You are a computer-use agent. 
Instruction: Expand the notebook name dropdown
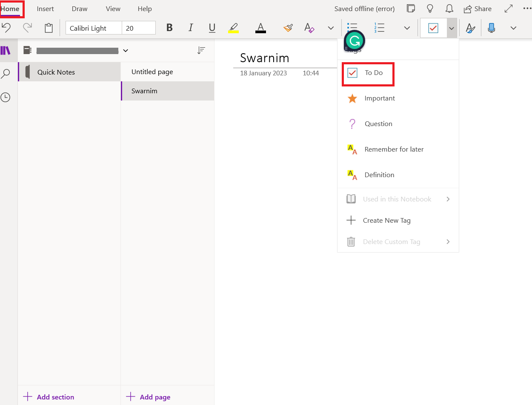[x=126, y=51]
